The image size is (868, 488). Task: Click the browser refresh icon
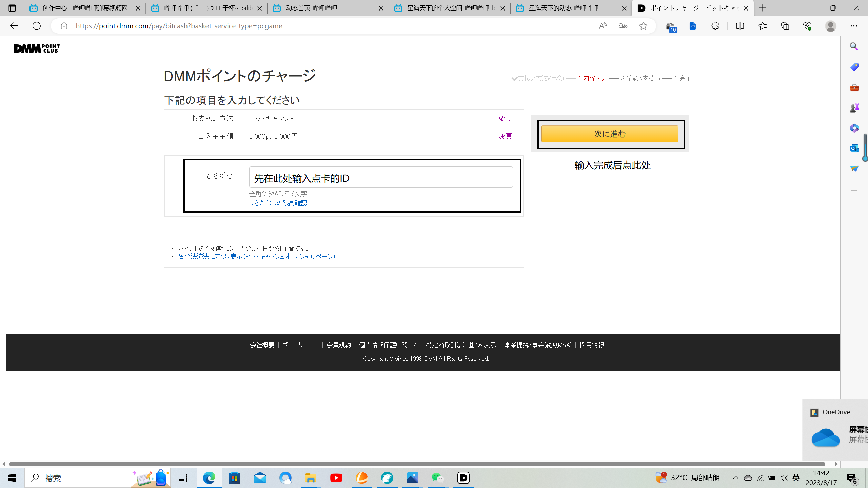[37, 26]
